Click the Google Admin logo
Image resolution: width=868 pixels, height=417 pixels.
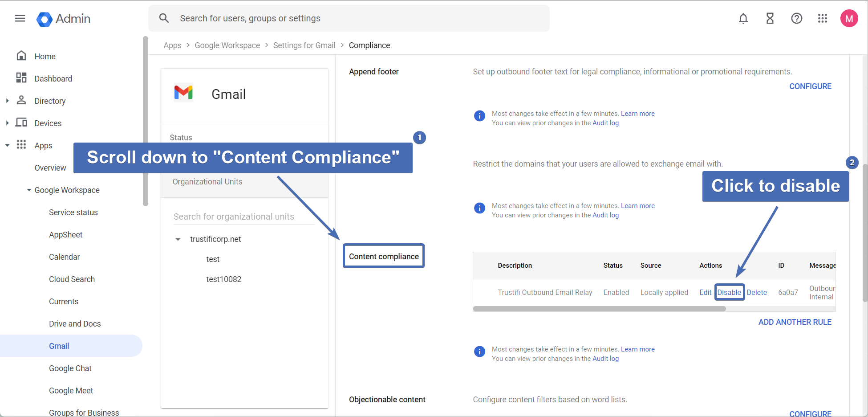pos(63,19)
